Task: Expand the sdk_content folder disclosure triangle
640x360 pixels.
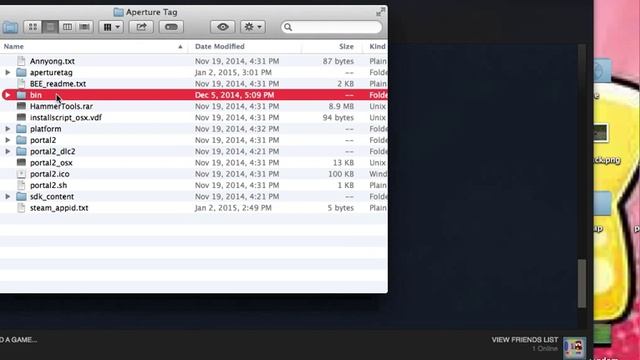Action: point(8,196)
